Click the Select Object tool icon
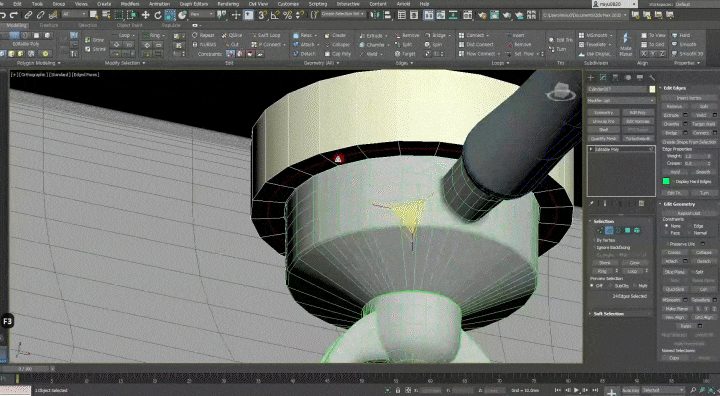Screen dimensions: 720x396 pos(94,15)
